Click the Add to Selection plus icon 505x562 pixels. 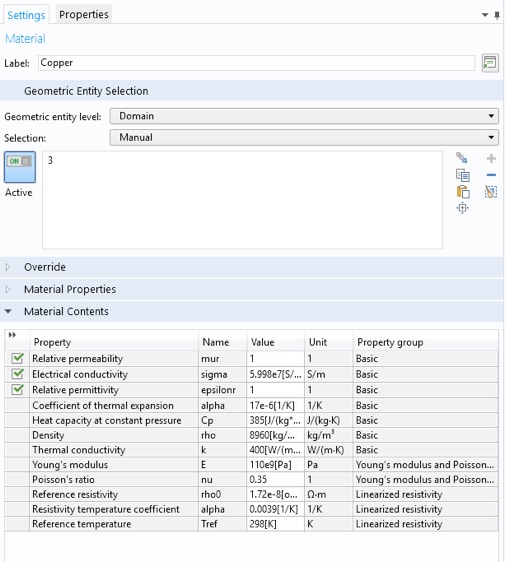[491, 158]
